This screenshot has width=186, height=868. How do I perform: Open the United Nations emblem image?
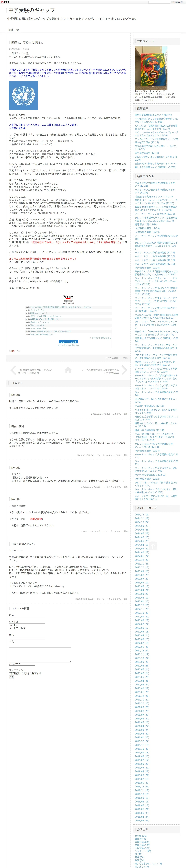click(24, 96)
